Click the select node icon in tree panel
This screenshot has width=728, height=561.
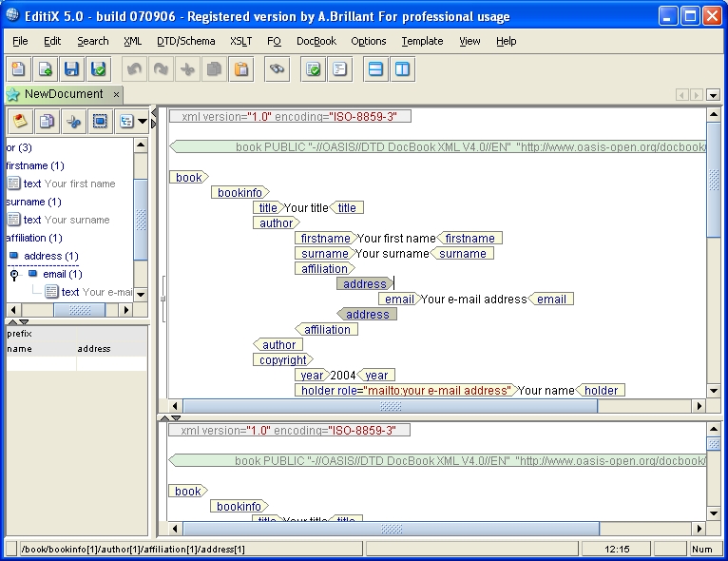pos(100,121)
